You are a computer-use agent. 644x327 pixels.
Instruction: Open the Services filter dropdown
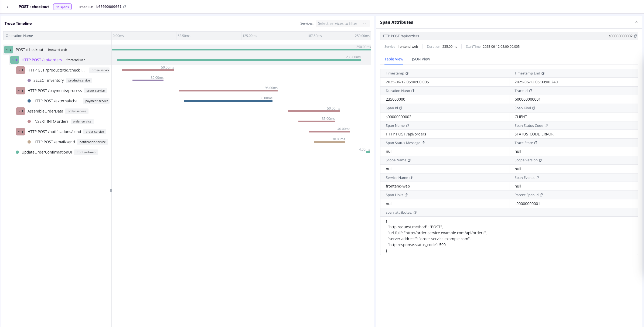point(342,23)
